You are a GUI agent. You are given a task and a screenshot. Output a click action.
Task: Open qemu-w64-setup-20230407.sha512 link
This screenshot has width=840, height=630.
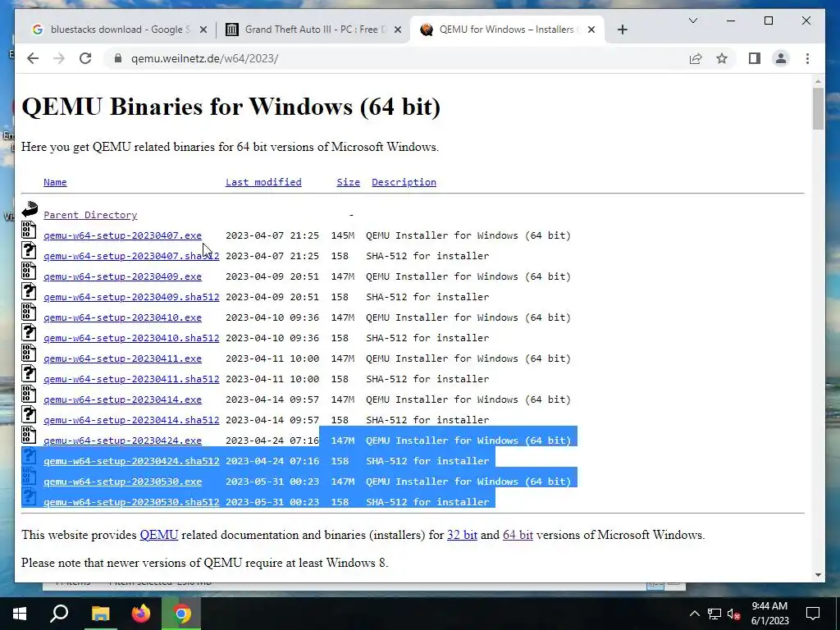point(131,256)
